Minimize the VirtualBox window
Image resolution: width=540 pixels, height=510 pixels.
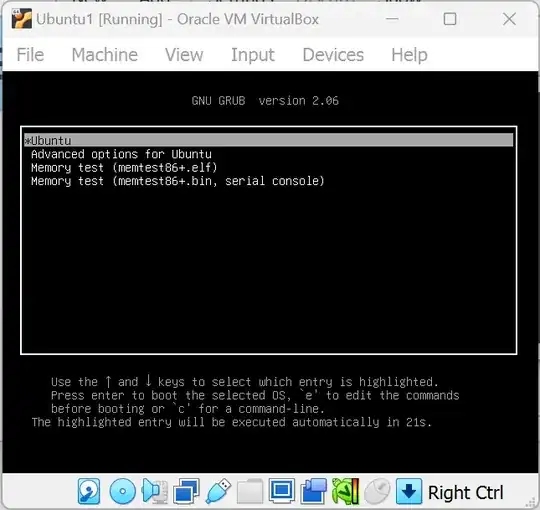click(x=392, y=19)
